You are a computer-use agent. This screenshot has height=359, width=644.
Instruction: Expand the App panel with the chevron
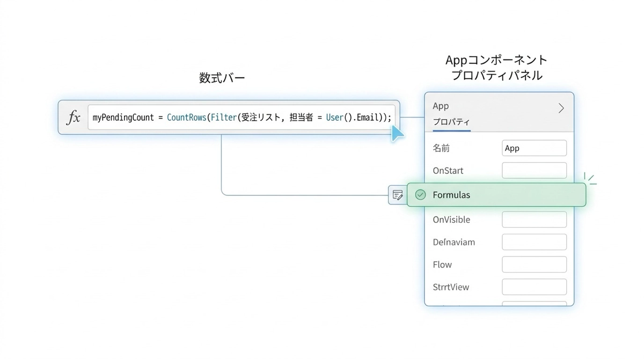click(x=561, y=108)
